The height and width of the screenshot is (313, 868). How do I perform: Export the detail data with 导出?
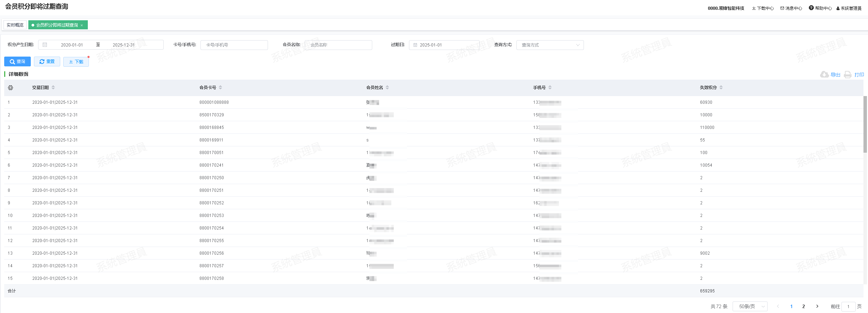coord(830,74)
